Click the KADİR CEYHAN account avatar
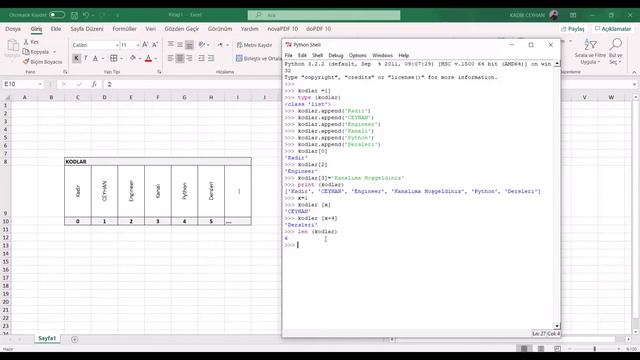This screenshot has height=360, width=640. [x=553, y=15]
